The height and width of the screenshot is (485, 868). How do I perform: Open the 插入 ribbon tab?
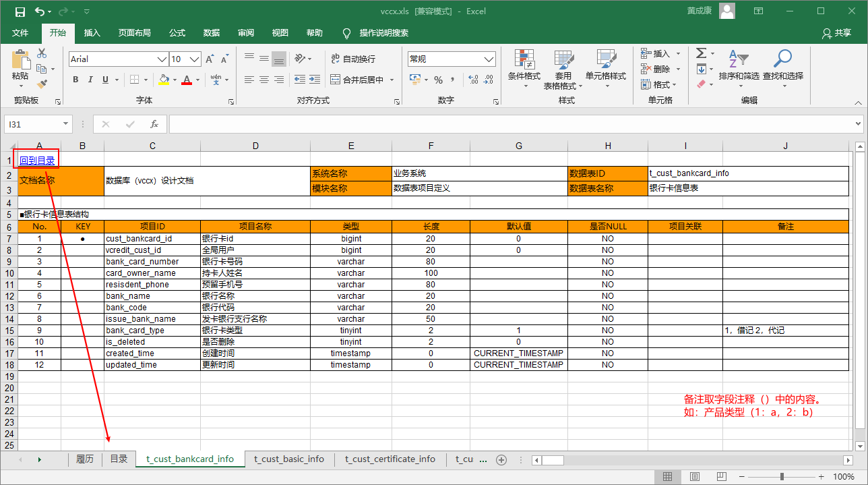pyautogui.click(x=92, y=33)
